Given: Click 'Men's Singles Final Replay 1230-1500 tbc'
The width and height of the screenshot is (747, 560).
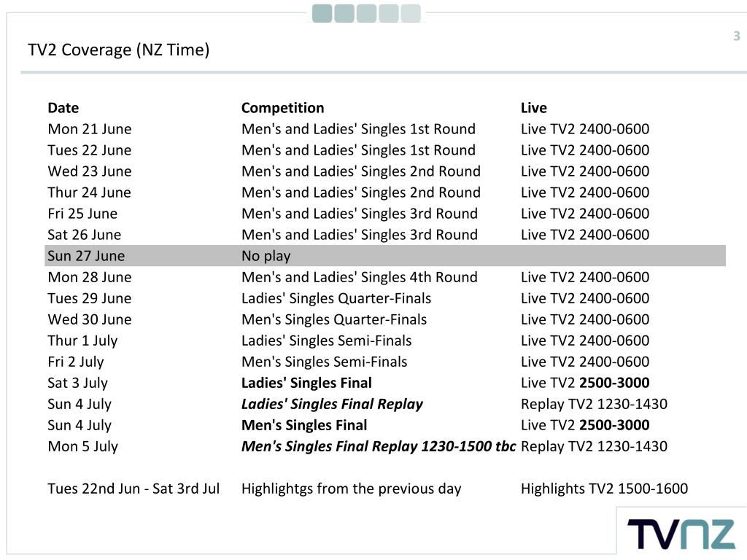Looking at the screenshot, I should [x=379, y=447].
